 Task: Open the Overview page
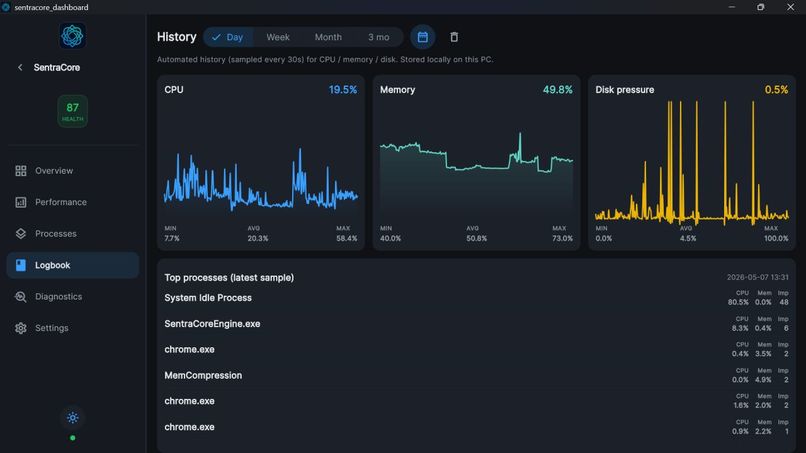72,171
